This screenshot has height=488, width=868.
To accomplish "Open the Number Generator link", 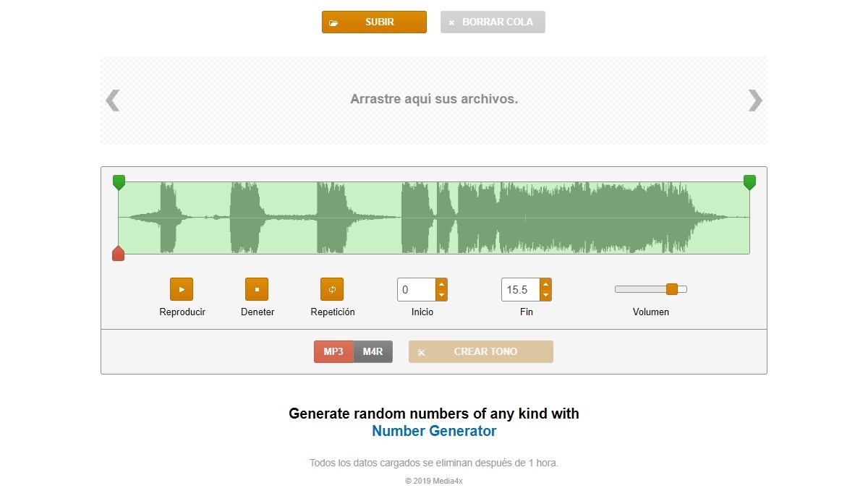I will pyautogui.click(x=434, y=432).
